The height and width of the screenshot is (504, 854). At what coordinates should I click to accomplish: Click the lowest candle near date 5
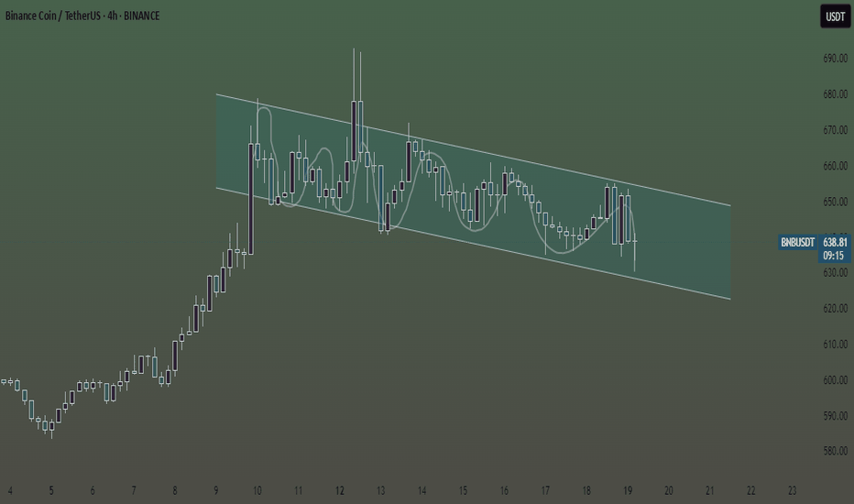[x=51, y=427]
